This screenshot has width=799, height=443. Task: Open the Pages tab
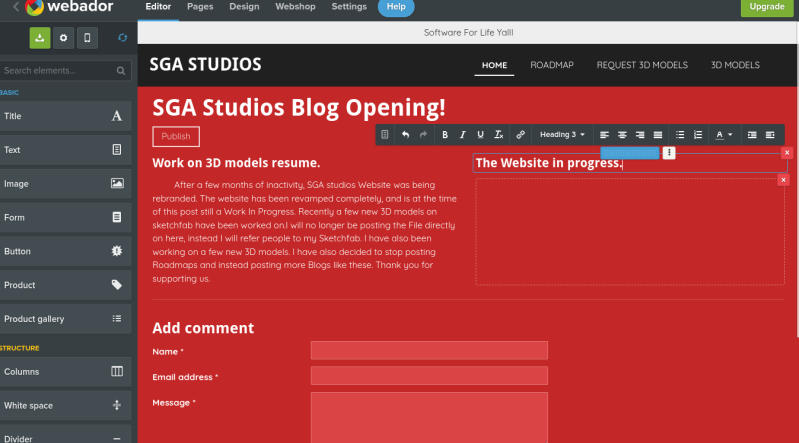[x=200, y=7]
